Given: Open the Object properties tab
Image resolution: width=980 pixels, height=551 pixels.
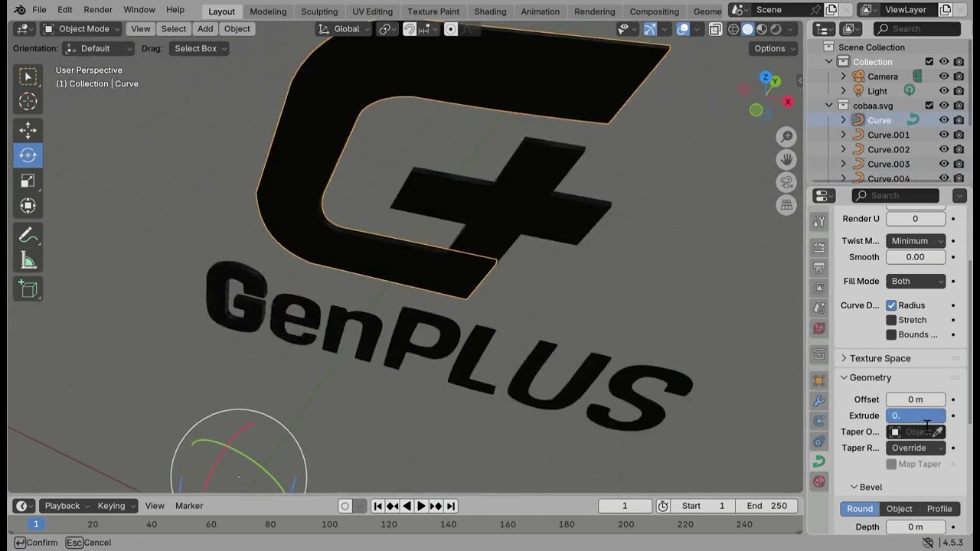Looking at the screenshot, I should (819, 380).
